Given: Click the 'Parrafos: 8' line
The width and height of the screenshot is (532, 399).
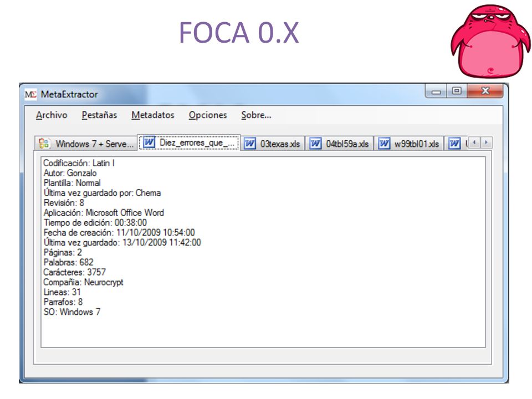Looking at the screenshot, I should point(63,302).
